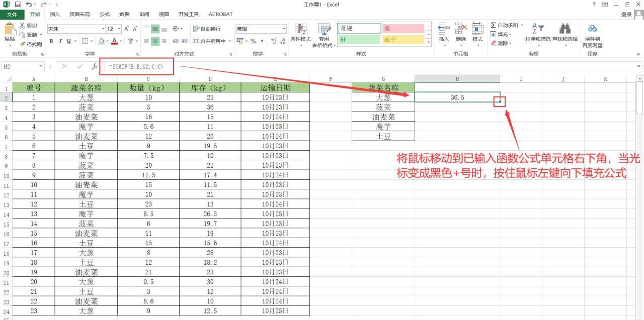The image size is (644, 320).
Task: Apply the Good (好) cell style
Action: [359, 39]
